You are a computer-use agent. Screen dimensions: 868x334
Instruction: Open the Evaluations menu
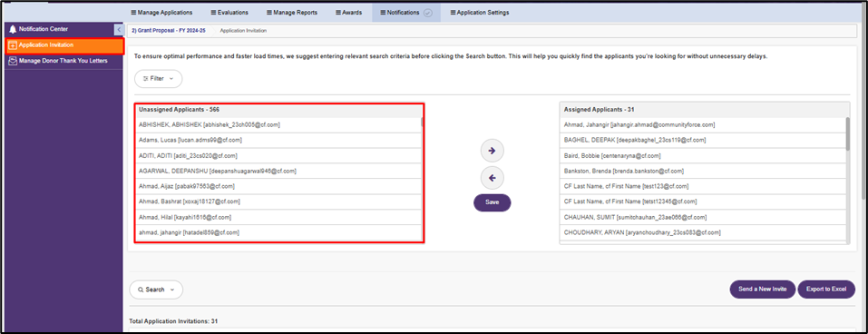pyautogui.click(x=229, y=12)
